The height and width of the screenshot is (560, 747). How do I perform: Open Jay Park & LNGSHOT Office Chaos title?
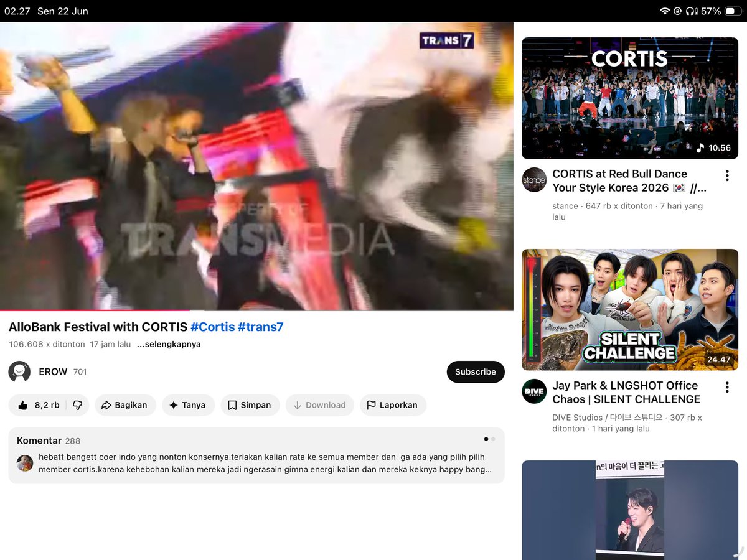click(626, 392)
